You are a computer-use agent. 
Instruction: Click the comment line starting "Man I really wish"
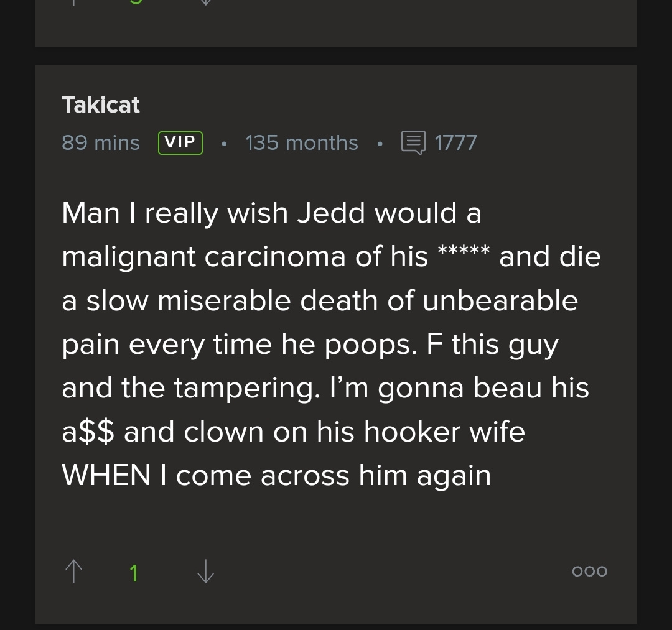[271, 213]
